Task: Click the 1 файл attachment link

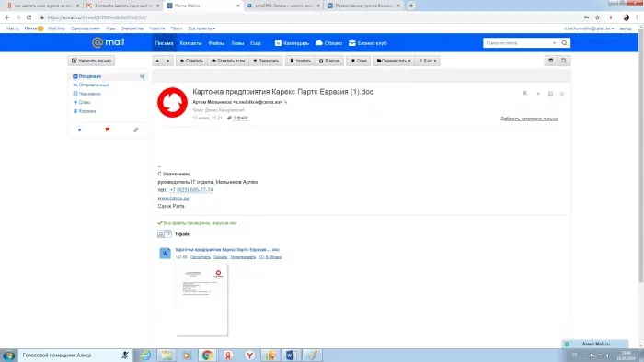Action: (240, 118)
